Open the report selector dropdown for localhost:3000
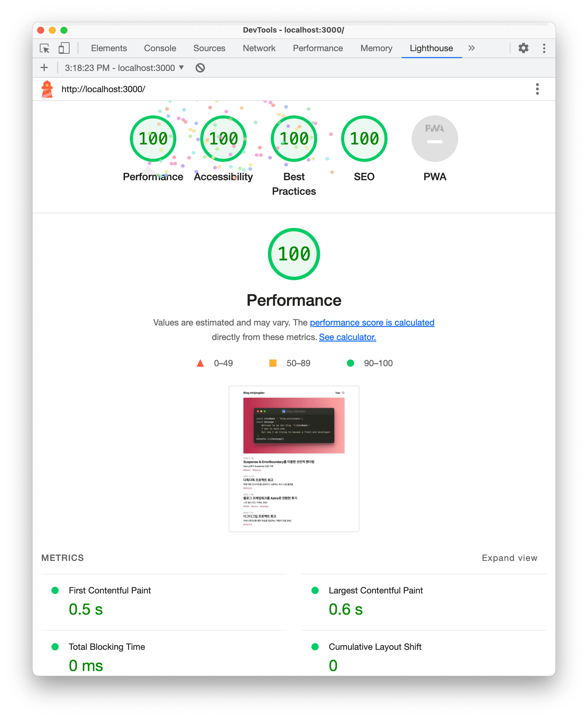Viewport: 588px width, 719px height. (124, 68)
